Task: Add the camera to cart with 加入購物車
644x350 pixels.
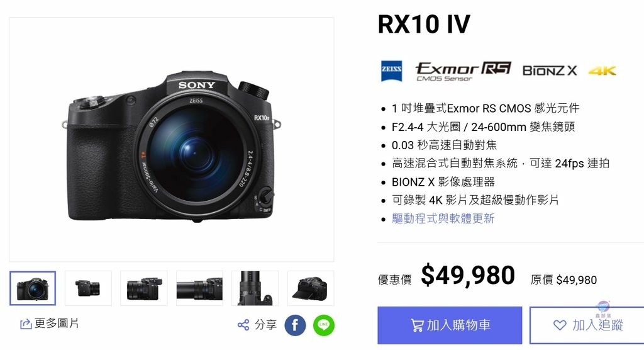Action: pyautogui.click(x=450, y=325)
